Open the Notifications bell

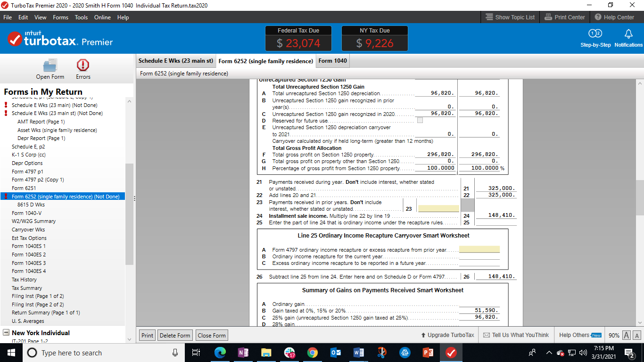click(628, 38)
